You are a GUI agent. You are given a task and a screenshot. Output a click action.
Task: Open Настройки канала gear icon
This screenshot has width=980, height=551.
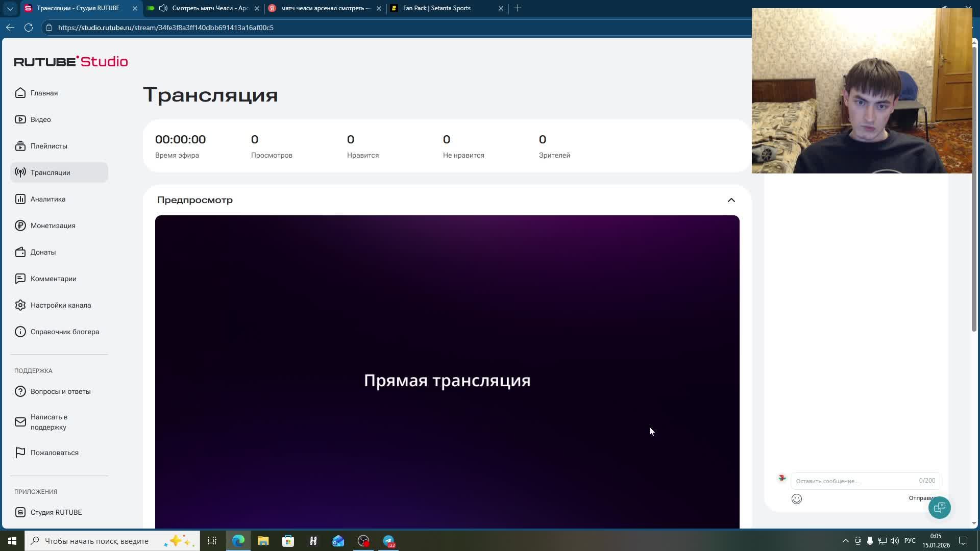click(20, 305)
